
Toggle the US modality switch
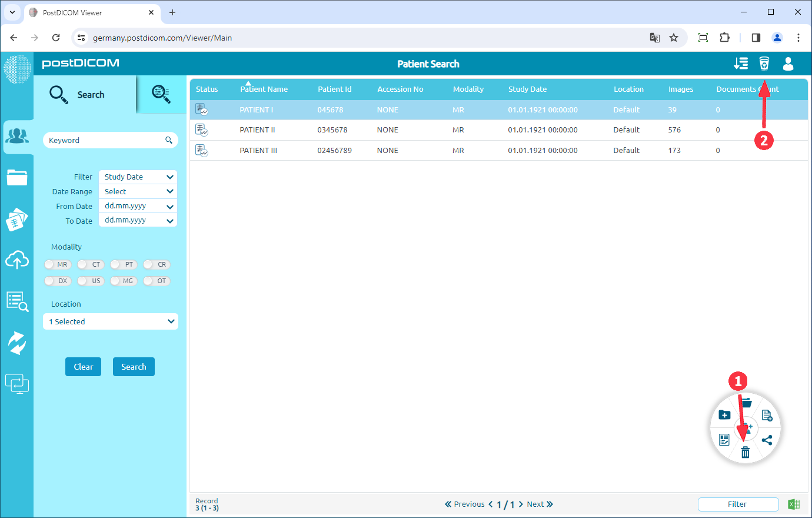91,281
